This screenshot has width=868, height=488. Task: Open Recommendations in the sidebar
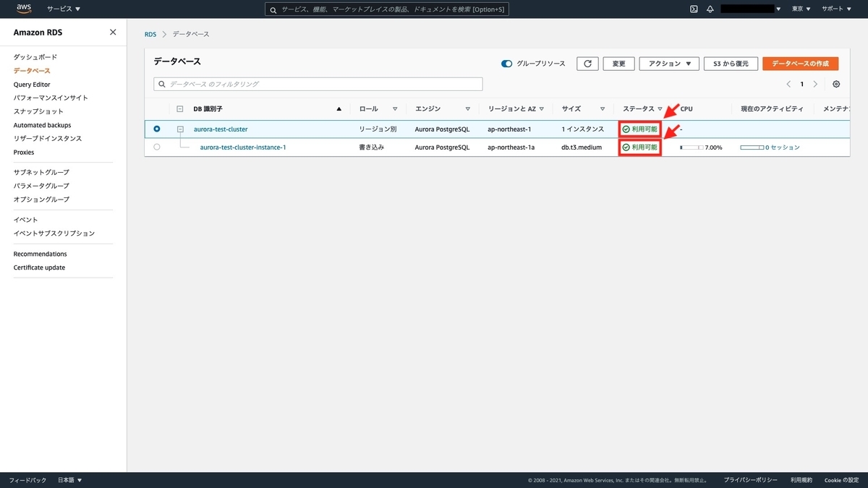click(40, 254)
